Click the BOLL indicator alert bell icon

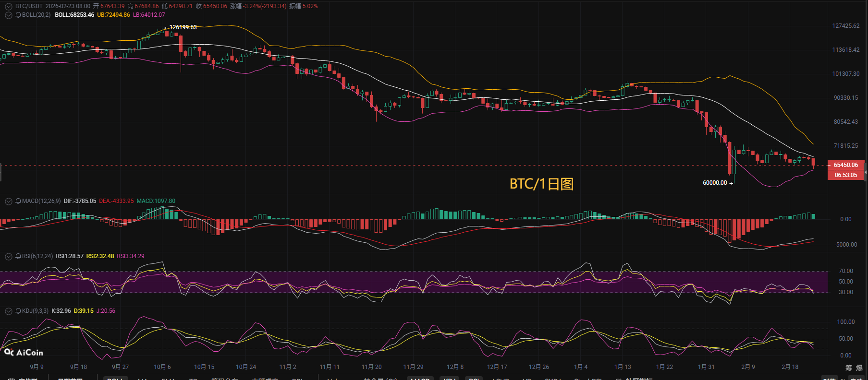click(18, 15)
